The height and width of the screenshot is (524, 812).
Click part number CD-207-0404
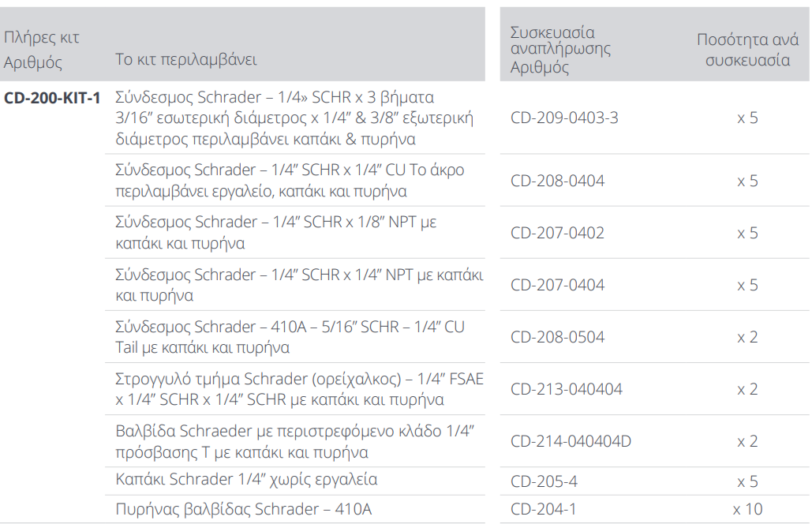(557, 285)
